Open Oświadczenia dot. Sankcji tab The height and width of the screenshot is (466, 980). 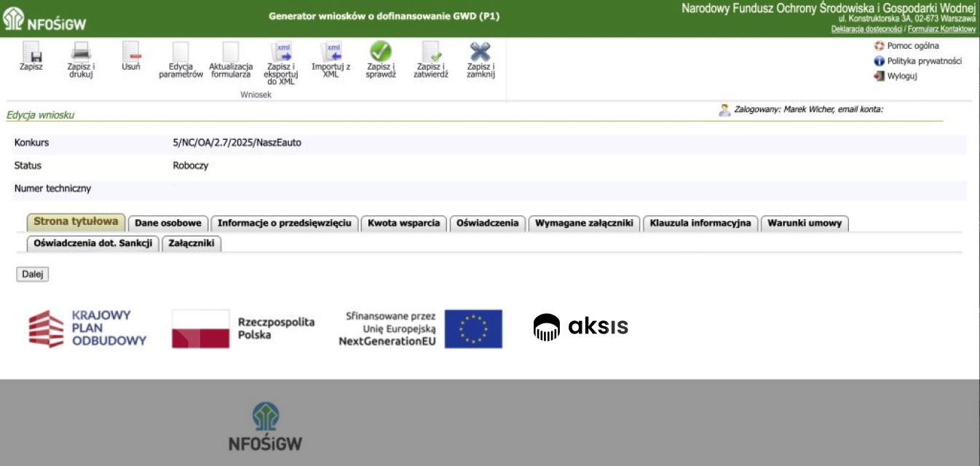pyautogui.click(x=92, y=244)
